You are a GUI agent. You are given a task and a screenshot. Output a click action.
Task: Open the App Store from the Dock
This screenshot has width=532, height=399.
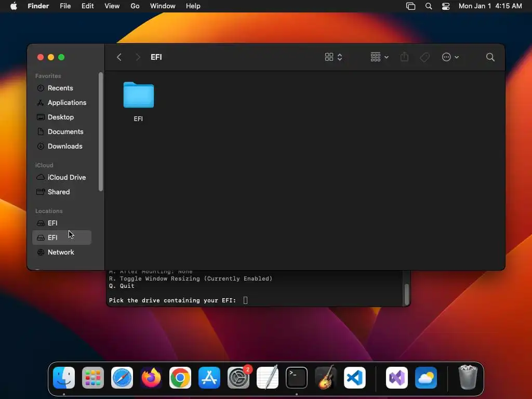(209, 378)
